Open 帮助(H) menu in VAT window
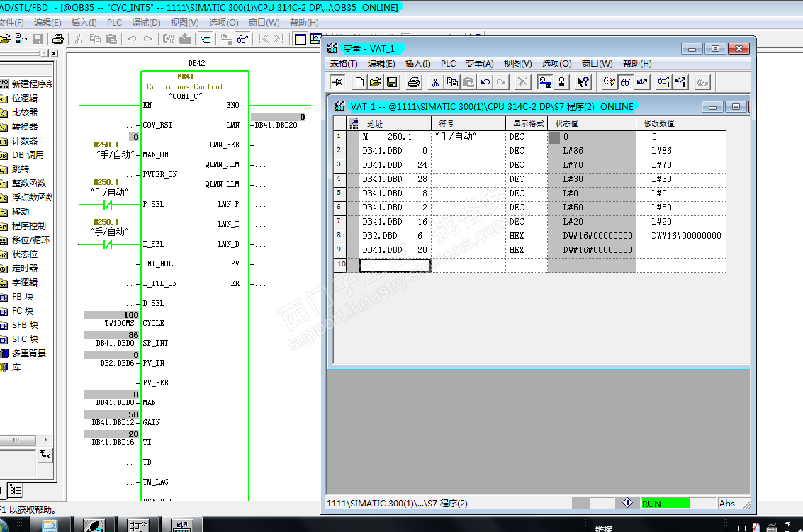803x532 pixels. pyautogui.click(x=637, y=64)
